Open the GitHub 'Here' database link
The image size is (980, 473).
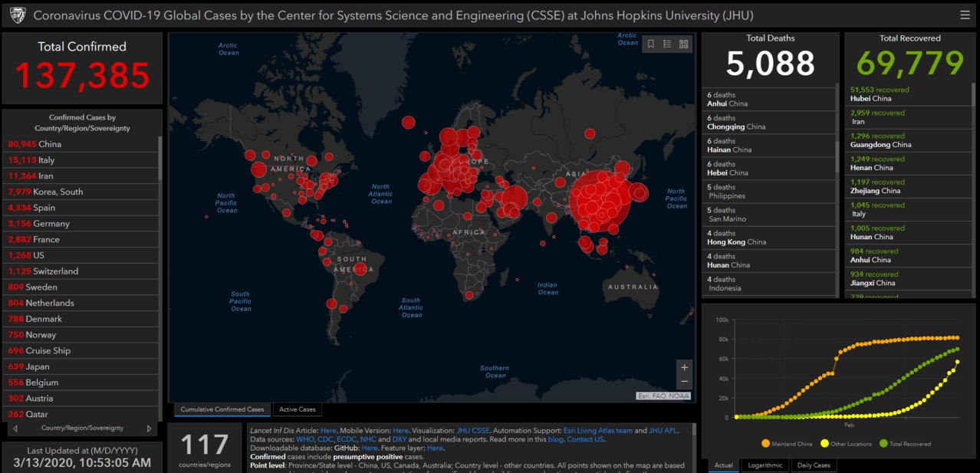click(370, 448)
